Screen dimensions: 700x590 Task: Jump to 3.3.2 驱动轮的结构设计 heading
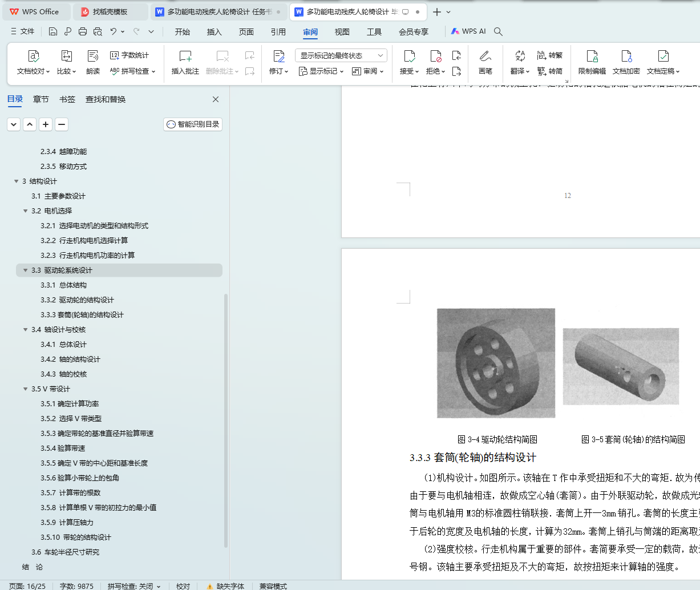(x=77, y=300)
